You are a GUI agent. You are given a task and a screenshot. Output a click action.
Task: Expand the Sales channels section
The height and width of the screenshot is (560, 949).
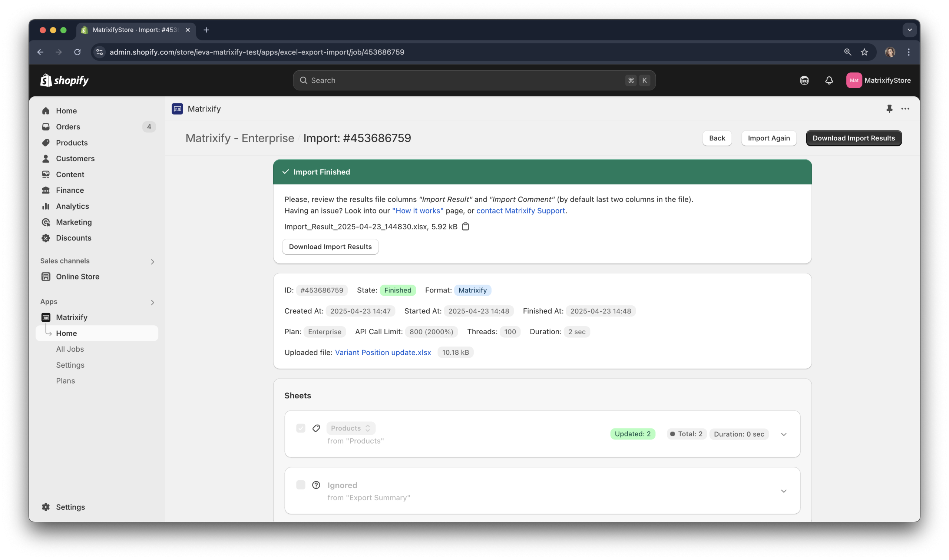tap(152, 262)
